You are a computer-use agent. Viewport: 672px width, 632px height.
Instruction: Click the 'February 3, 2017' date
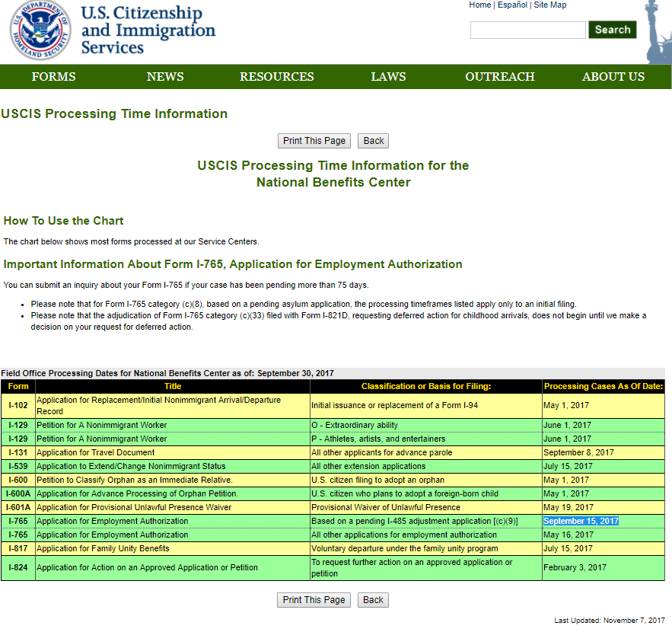click(x=575, y=568)
